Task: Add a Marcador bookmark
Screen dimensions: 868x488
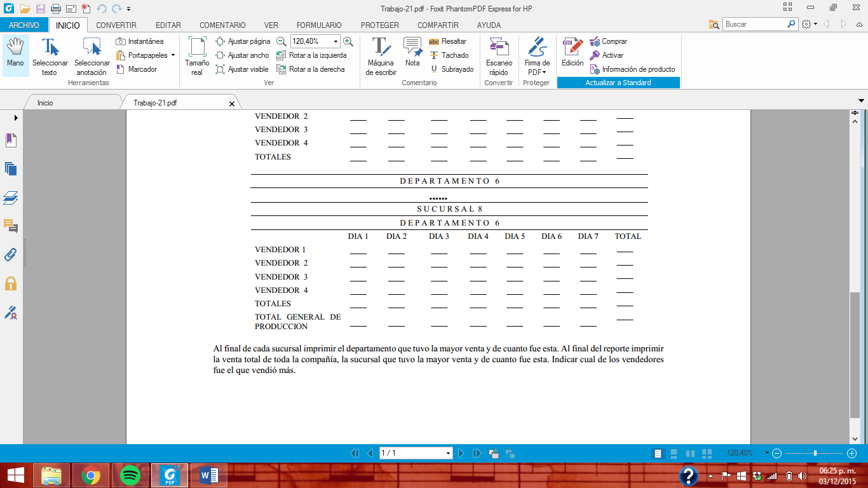Action: pos(137,69)
